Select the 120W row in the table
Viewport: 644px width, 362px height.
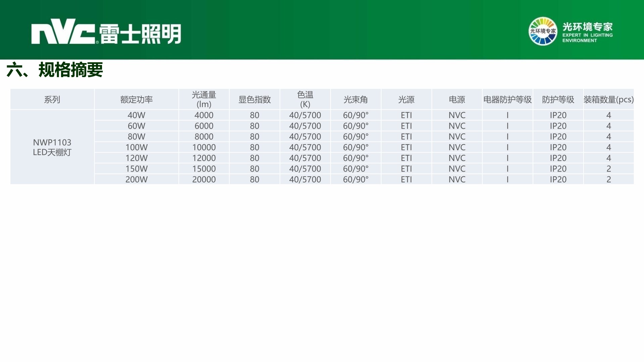point(136,158)
